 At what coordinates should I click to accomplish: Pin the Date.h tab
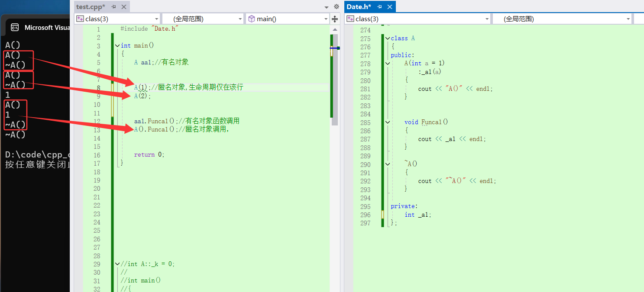(380, 7)
